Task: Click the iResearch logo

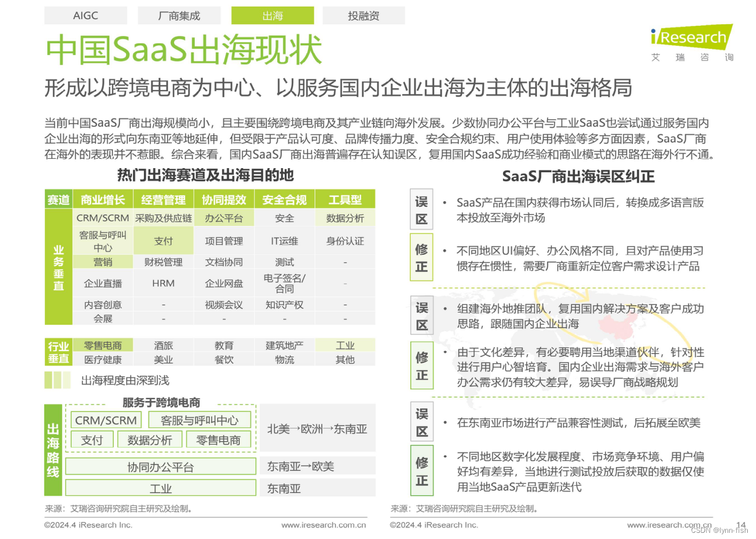Action: (x=692, y=43)
